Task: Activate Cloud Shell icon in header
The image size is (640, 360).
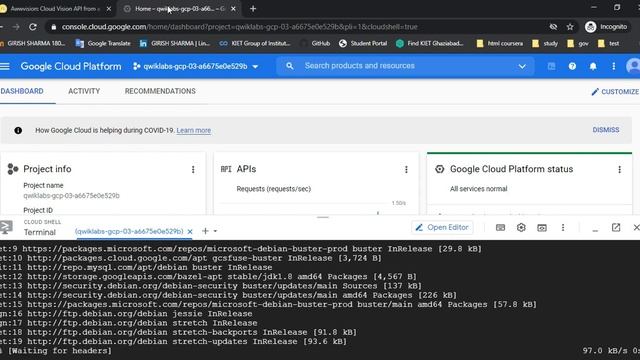Action: point(551,66)
